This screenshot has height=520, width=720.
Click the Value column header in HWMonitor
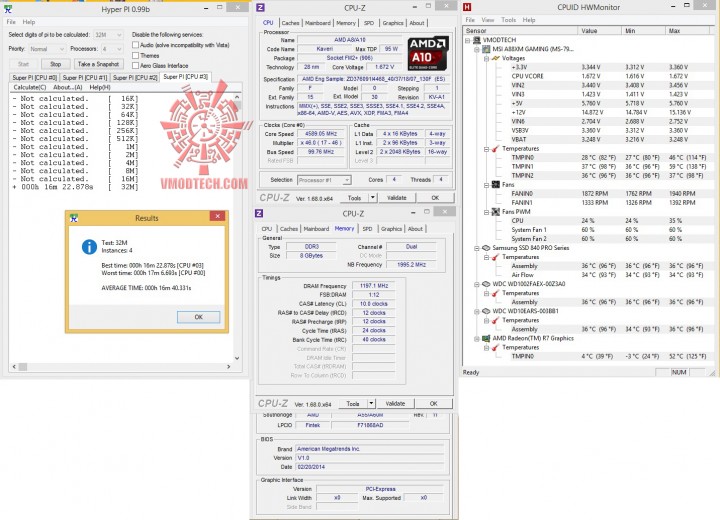[x=600, y=31]
